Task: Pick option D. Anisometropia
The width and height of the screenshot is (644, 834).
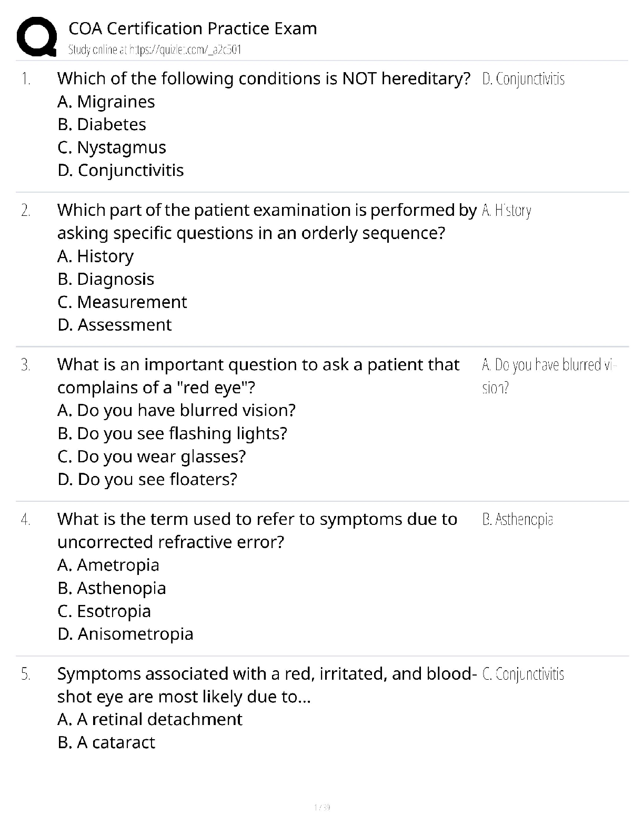Action: [x=125, y=634]
